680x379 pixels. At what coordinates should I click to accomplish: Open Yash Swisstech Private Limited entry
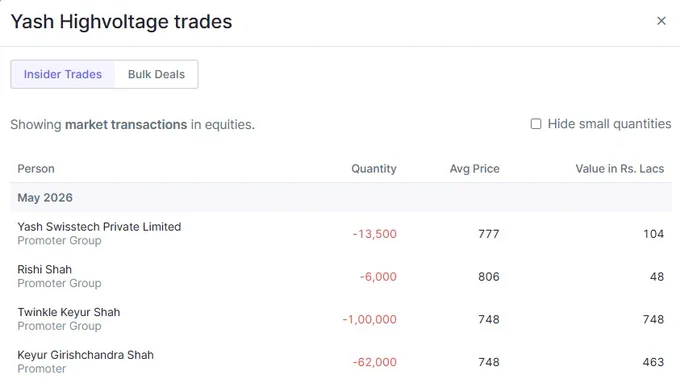tap(99, 227)
